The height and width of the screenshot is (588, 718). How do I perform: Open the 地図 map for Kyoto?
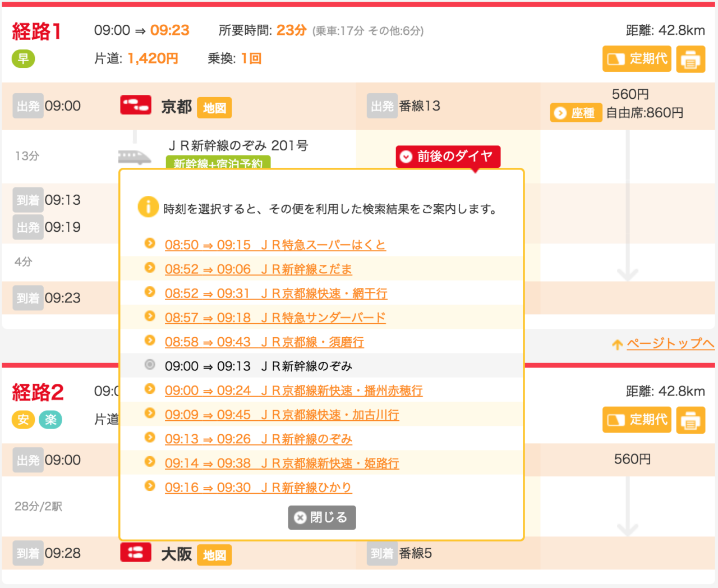coord(214,108)
